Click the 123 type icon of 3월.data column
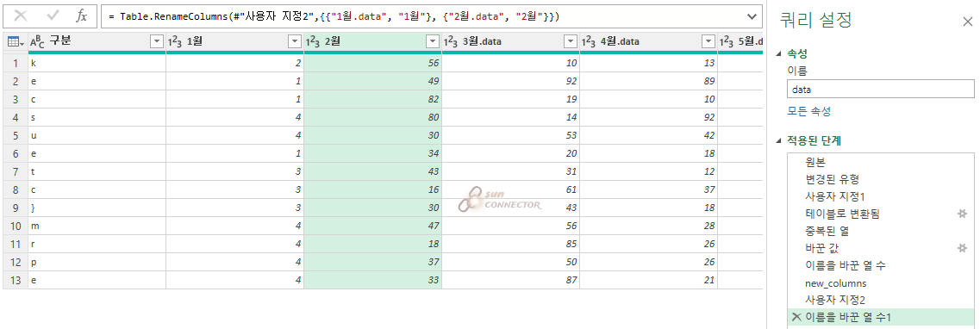The width and height of the screenshot is (980, 329). [452, 42]
